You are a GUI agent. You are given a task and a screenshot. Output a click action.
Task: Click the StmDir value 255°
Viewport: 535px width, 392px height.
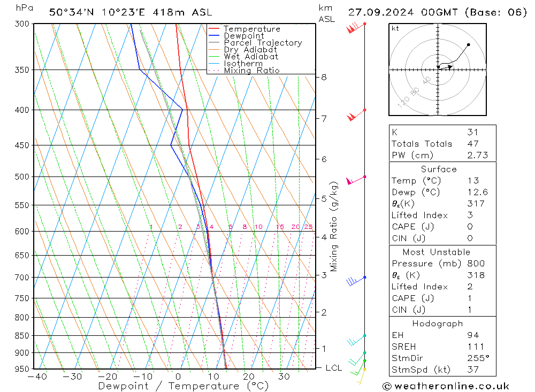(478, 358)
